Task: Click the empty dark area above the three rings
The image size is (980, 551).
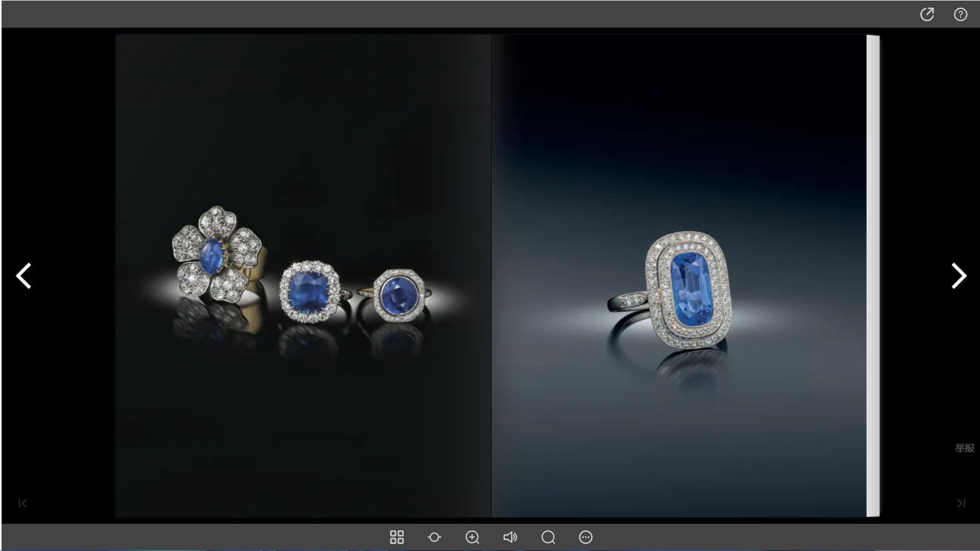Action: (304, 125)
